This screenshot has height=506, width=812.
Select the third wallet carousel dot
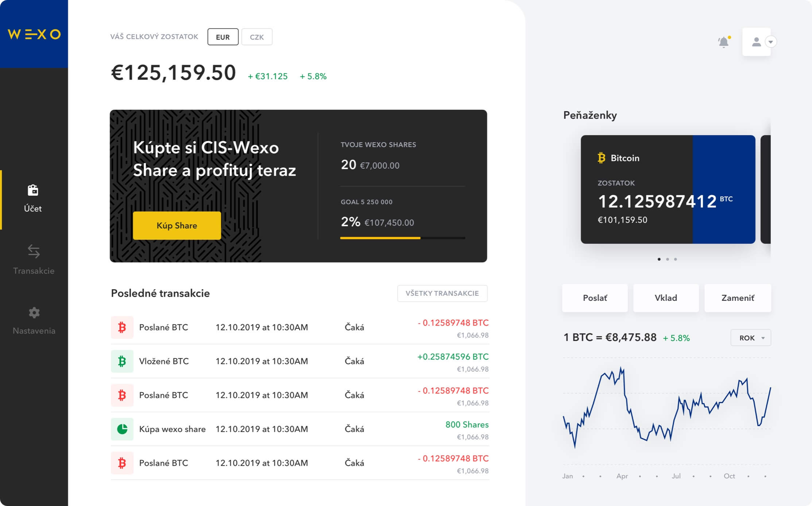click(676, 259)
